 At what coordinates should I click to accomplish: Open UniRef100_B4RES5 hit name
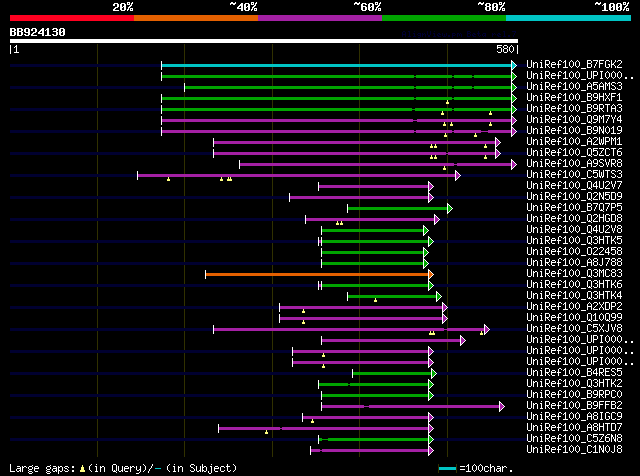click(x=574, y=373)
